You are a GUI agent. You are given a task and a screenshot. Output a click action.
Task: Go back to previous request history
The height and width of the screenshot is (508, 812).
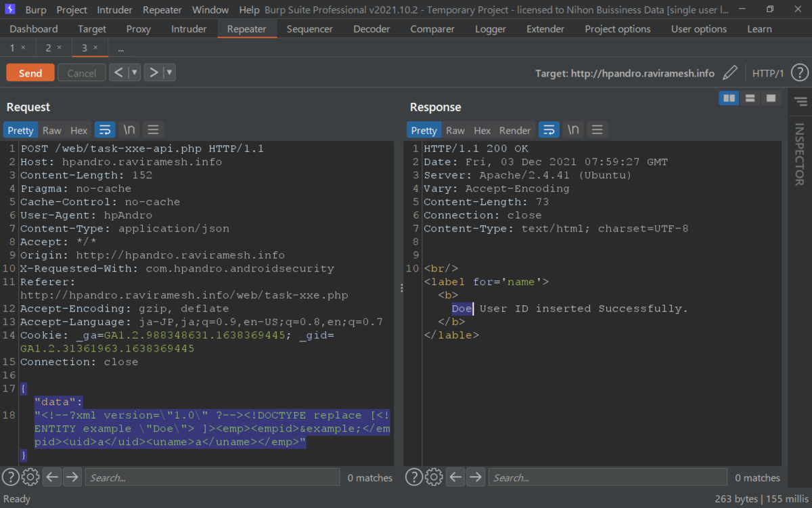[119, 72]
